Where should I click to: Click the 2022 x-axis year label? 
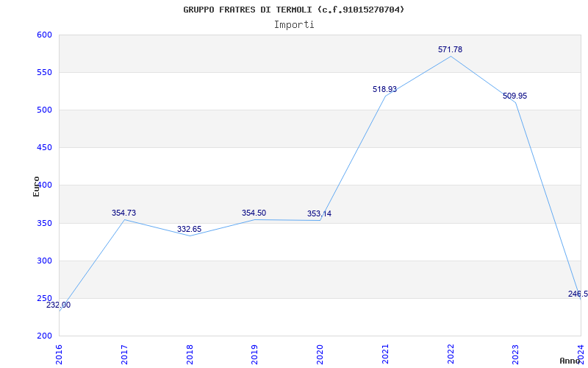click(451, 354)
